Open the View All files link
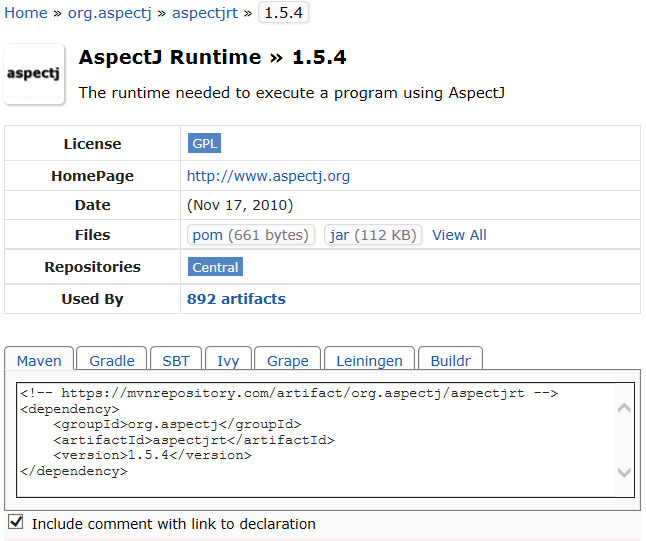The width and height of the screenshot is (646, 541). [x=459, y=235]
